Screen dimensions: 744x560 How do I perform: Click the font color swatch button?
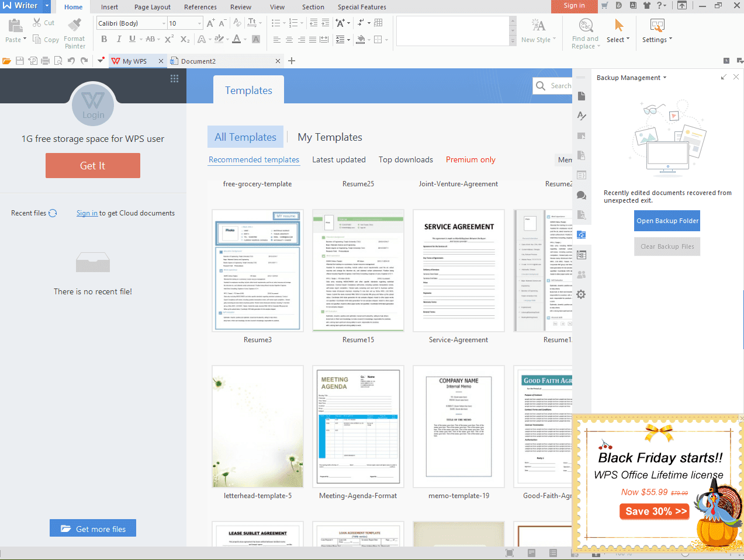coord(237,39)
